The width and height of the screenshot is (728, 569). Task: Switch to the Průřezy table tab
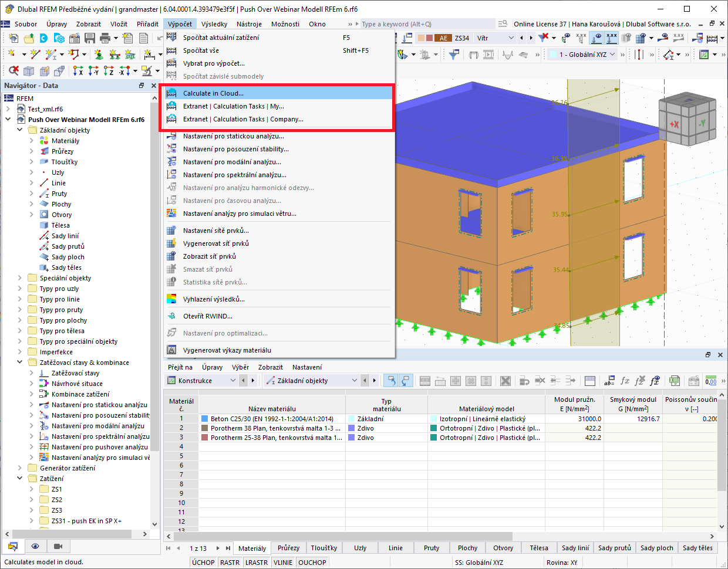288,548
